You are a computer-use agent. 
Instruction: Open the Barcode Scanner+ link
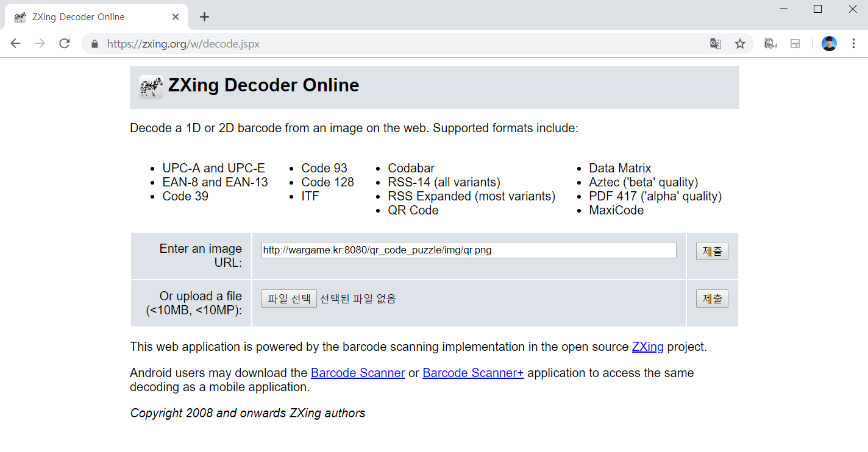(473, 373)
